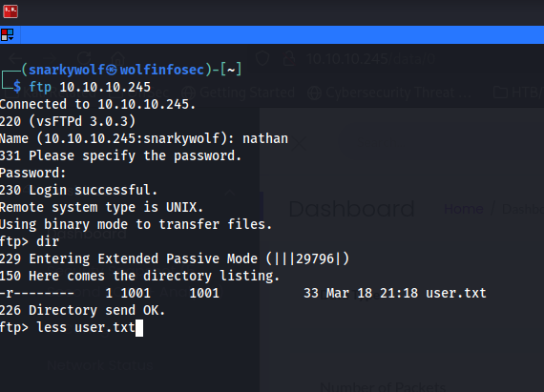The width and height of the screenshot is (544, 392).
Task: Click the 10.10.10.245/data/0 address field
Action: click(370, 58)
